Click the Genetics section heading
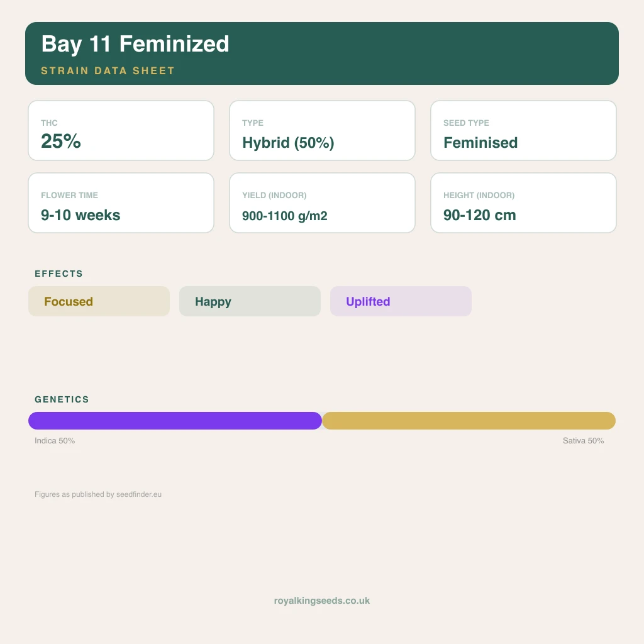The height and width of the screenshot is (644, 644). [62, 399]
